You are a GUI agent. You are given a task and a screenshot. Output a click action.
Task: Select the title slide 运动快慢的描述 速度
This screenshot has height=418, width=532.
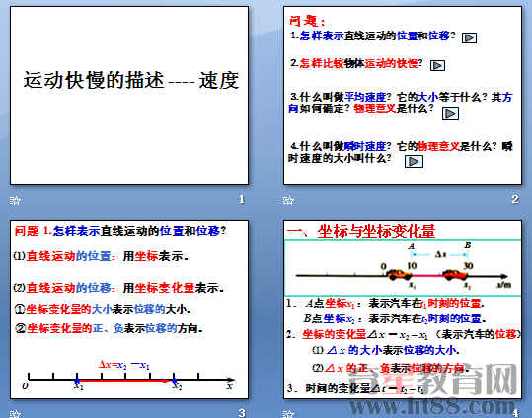pos(129,96)
